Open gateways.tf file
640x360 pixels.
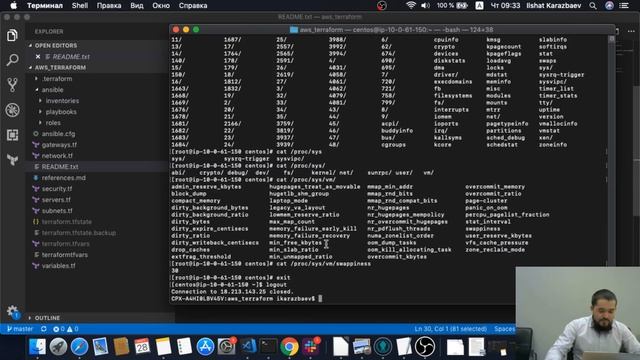coord(59,144)
